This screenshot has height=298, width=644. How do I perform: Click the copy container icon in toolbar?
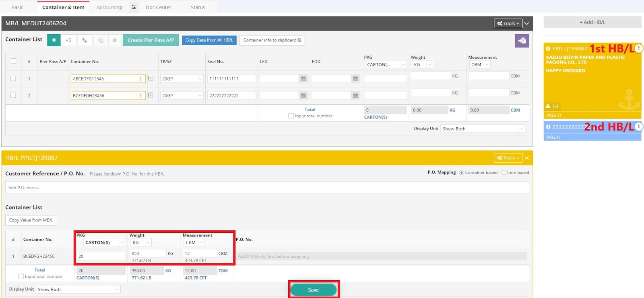(x=101, y=40)
